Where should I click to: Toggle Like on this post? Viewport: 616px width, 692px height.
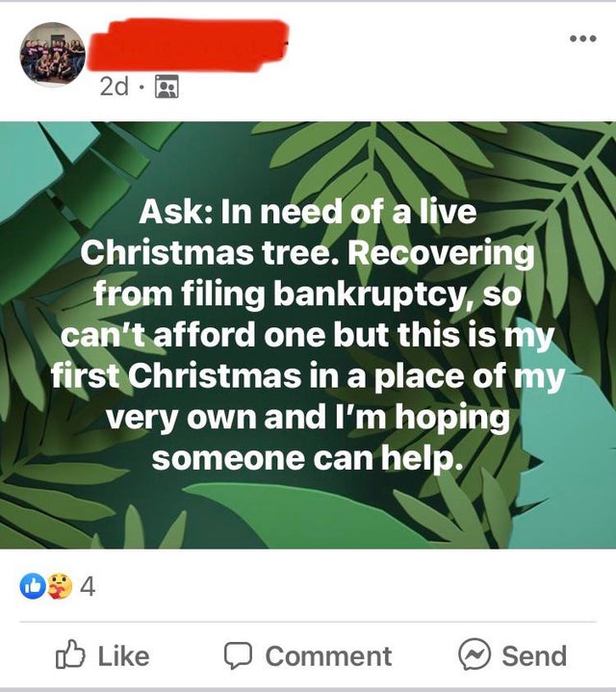pyautogui.click(x=103, y=654)
